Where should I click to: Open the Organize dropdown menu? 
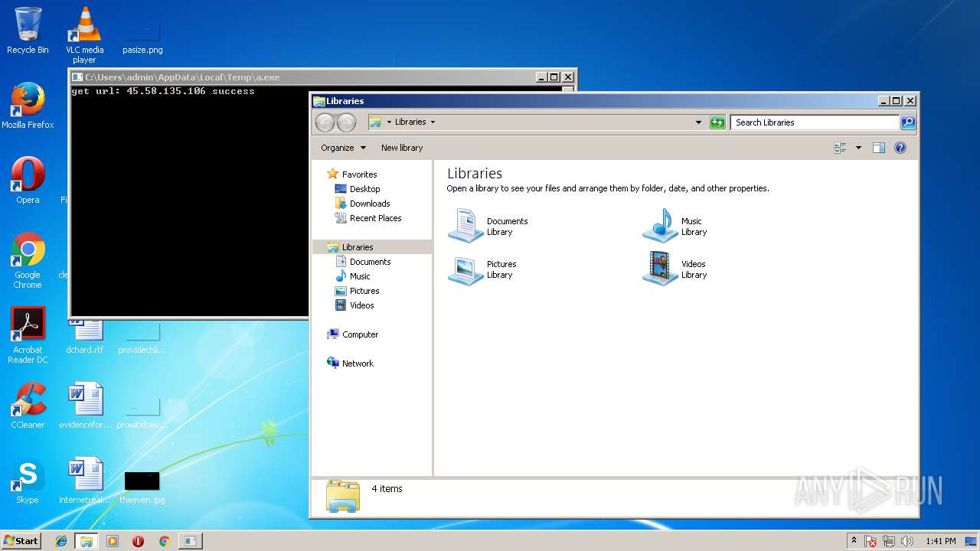343,148
